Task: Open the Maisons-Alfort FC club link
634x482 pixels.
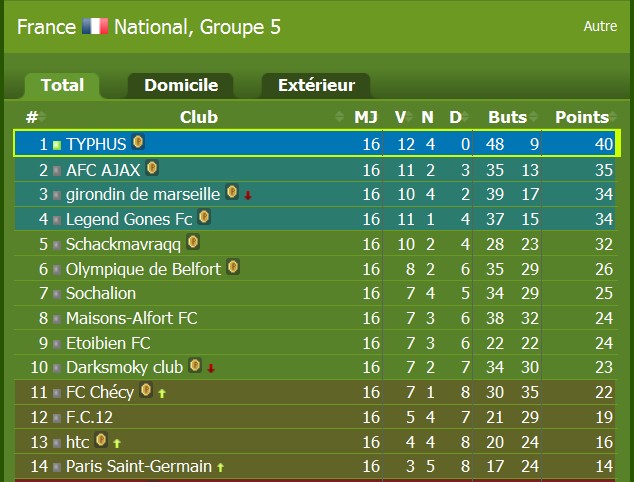Action: (131, 318)
